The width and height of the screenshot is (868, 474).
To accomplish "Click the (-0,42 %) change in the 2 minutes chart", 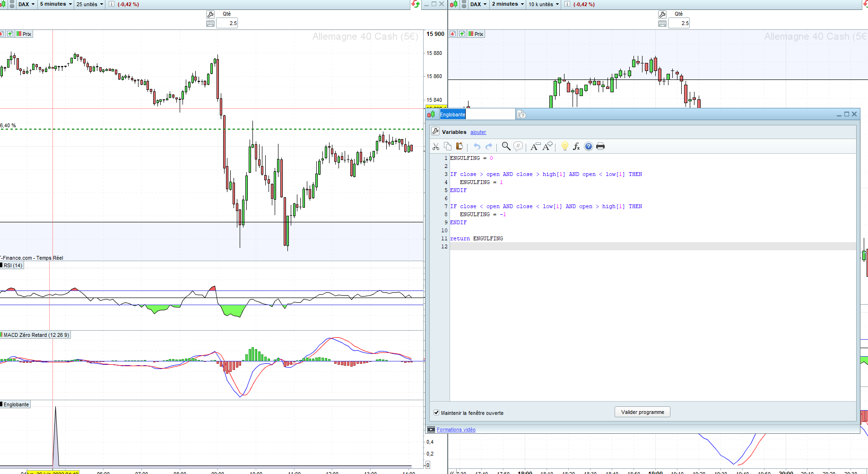I will tap(584, 4).
